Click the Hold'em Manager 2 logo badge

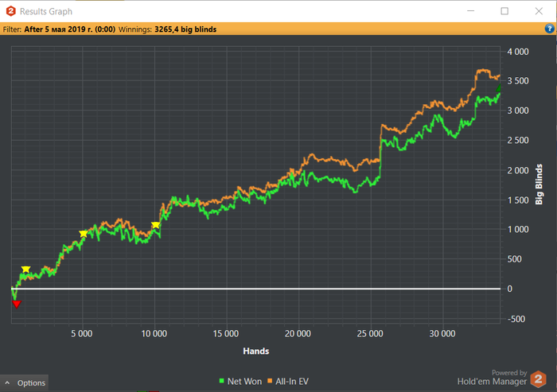[x=538, y=379]
